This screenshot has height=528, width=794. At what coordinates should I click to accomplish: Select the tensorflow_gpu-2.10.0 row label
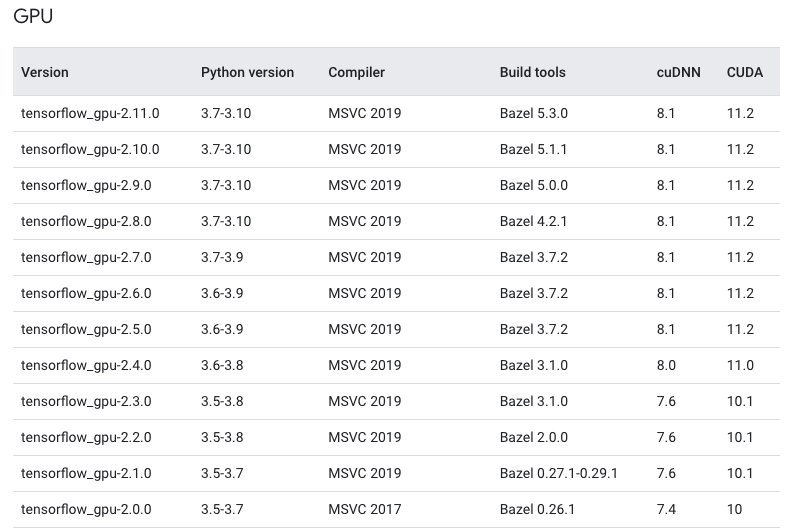coord(90,150)
